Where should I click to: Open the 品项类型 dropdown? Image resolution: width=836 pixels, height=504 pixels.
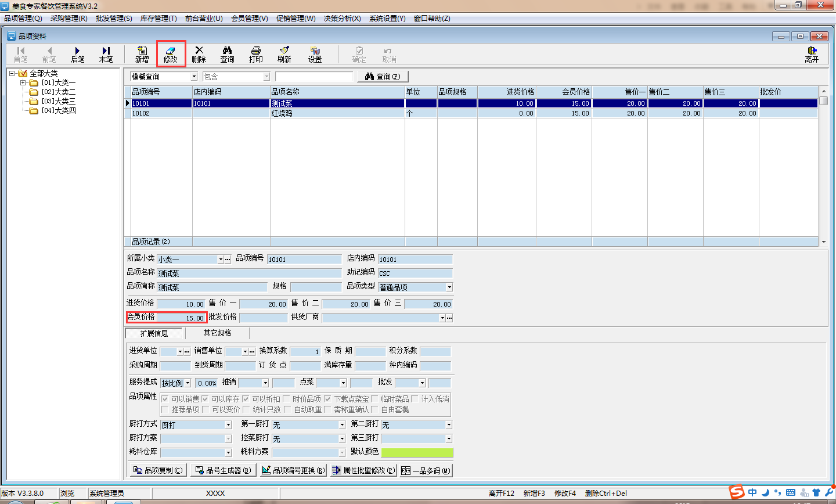(x=449, y=287)
